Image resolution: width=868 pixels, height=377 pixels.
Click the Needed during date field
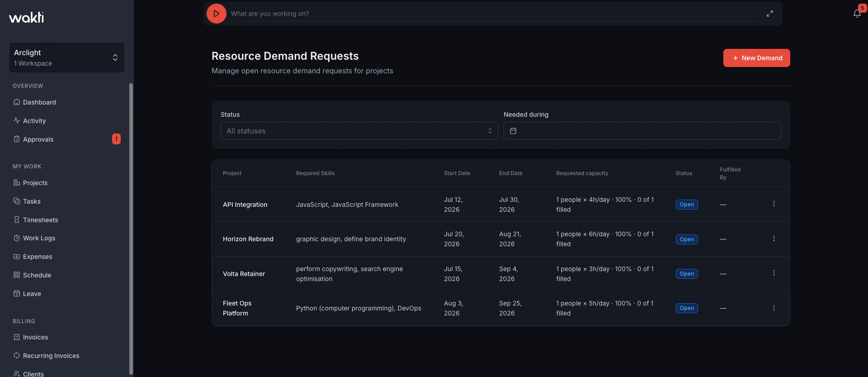pos(642,131)
